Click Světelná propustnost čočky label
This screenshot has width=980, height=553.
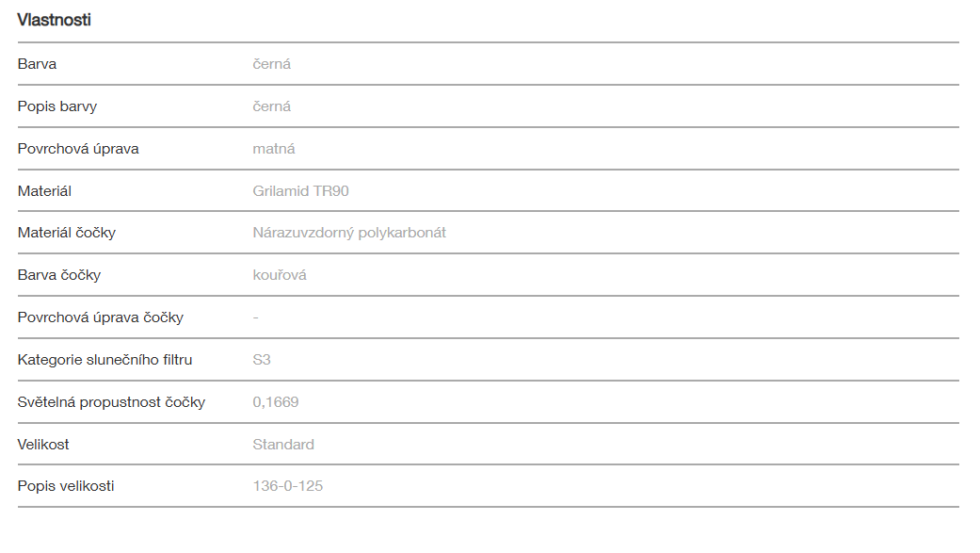(x=111, y=402)
